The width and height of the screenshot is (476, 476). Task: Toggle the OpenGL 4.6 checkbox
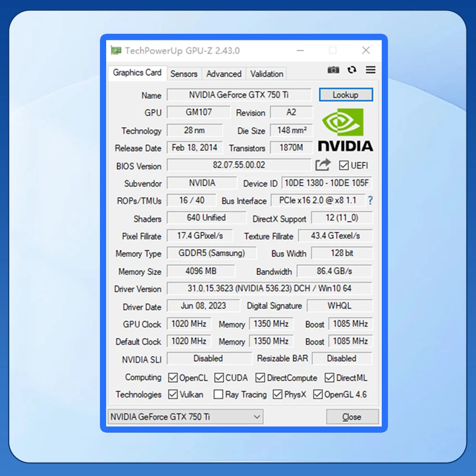point(318,394)
